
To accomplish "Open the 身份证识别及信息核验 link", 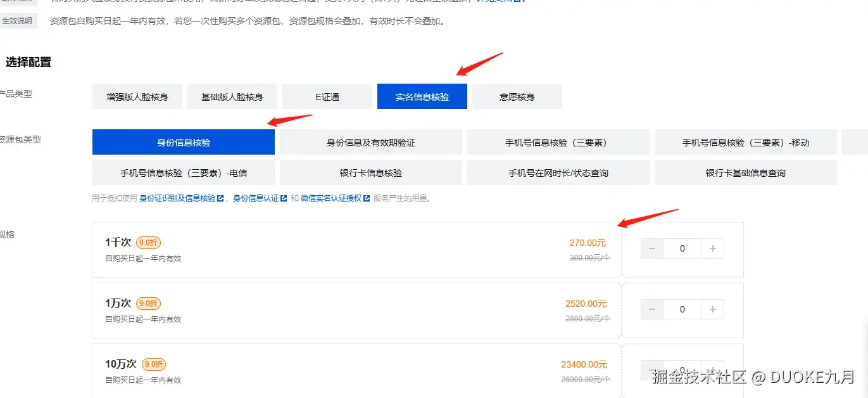I will coord(177,198).
